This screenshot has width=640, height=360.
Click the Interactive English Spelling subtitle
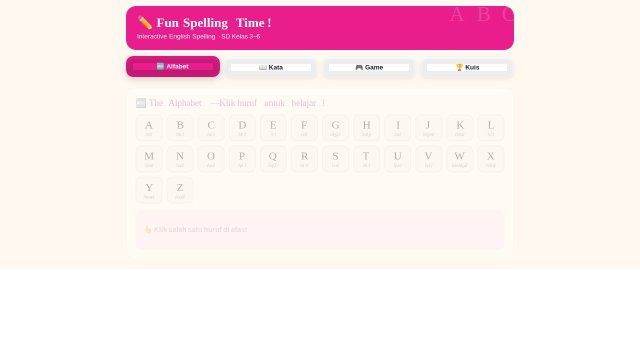(x=198, y=36)
